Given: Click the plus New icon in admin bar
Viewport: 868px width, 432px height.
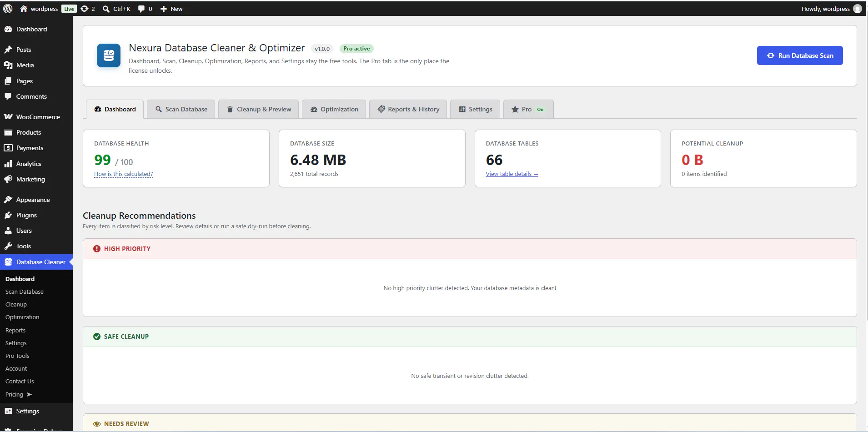Looking at the screenshot, I should click(x=164, y=9).
